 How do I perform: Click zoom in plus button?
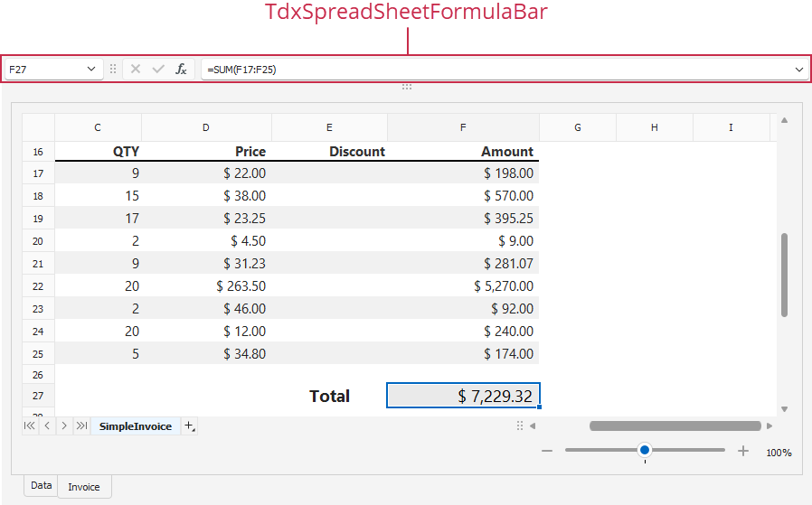[x=743, y=451]
